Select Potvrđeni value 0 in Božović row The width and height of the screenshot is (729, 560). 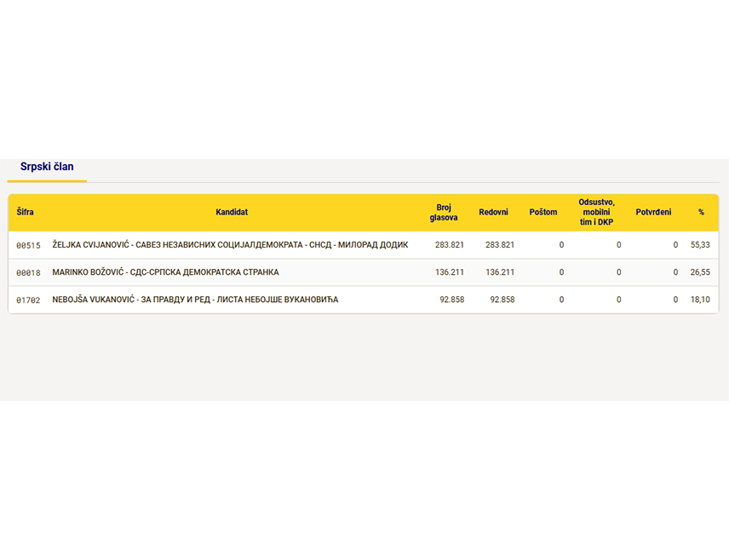pos(675,272)
